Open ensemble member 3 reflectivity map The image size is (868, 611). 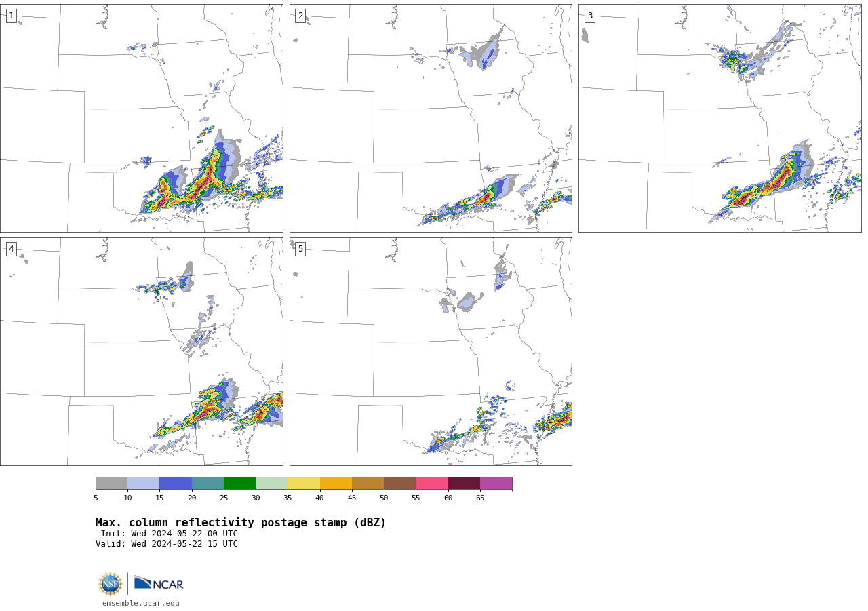(x=720, y=119)
